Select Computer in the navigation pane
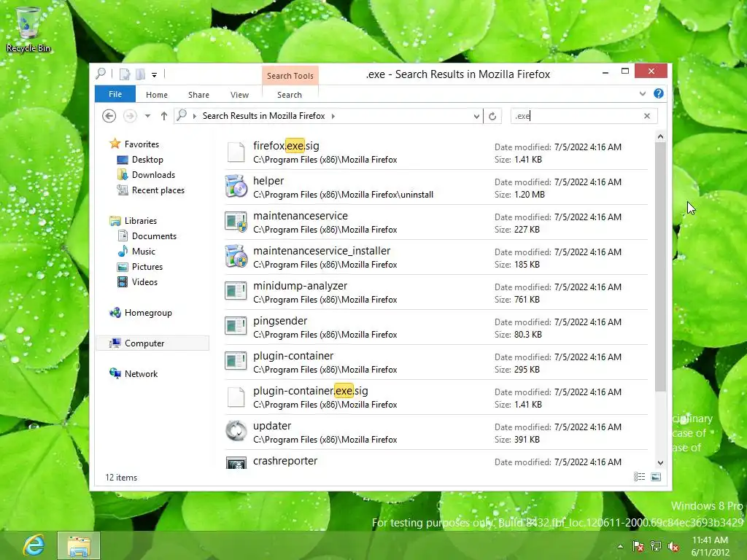Screen dimensions: 747x560 (x=152, y=343)
